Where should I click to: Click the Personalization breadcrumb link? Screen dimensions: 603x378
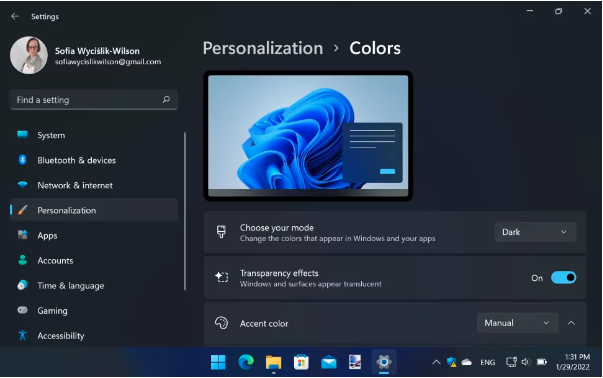[x=263, y=48]
